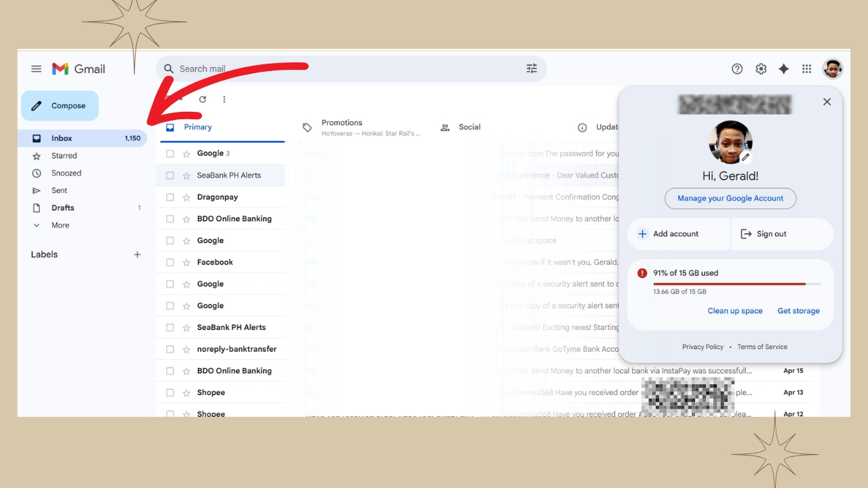Switch to the Promotions tab
This screenshot has height=488, width=868.
(x=362, y=127)
